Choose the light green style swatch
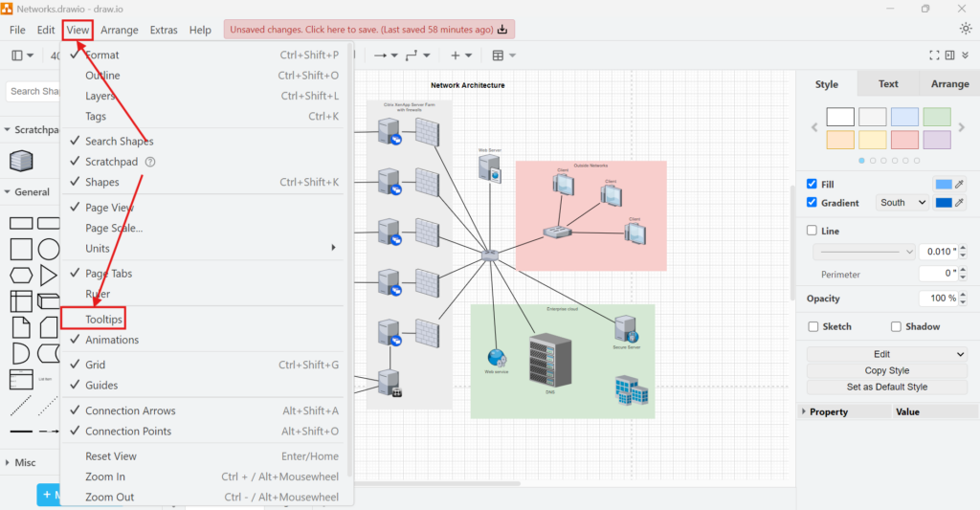The width and height of the screenshot is (980, 510). pyautogui.click(x=937, y=117)
